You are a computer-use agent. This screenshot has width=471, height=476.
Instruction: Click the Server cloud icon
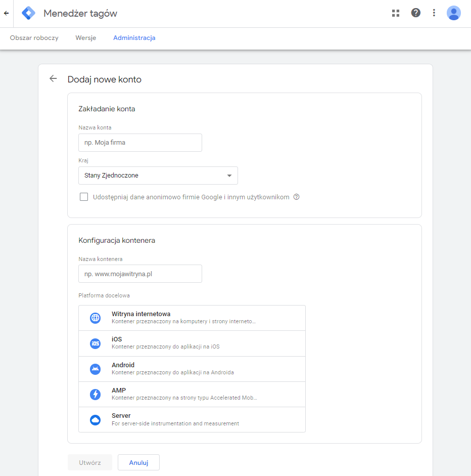[95, 420]
